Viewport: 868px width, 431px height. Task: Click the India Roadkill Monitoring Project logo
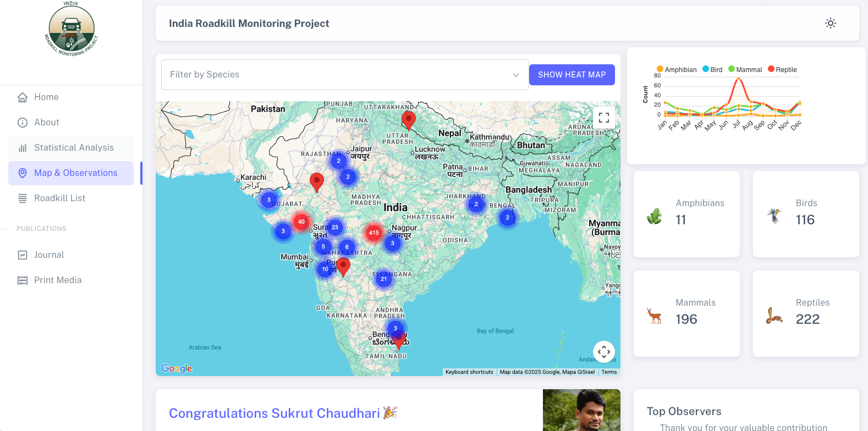[x=72, y=29]
